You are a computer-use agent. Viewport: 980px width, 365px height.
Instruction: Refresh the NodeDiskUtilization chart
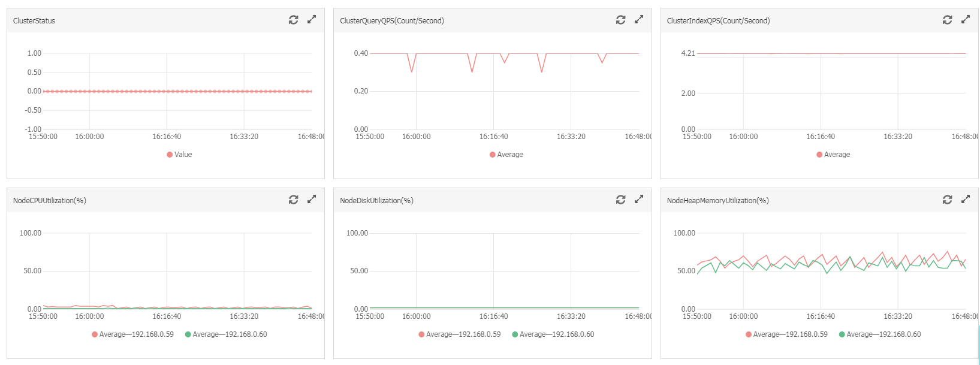click(x=620, y=200)
